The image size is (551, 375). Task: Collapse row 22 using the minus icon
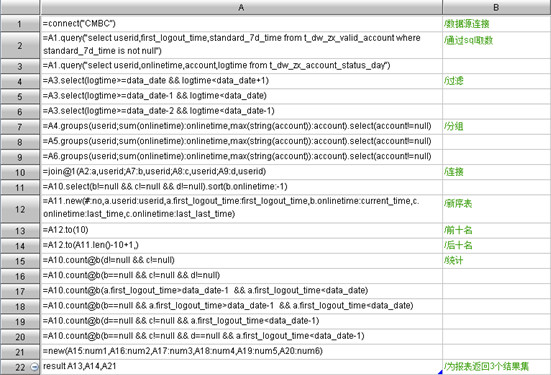click(34, 367)
